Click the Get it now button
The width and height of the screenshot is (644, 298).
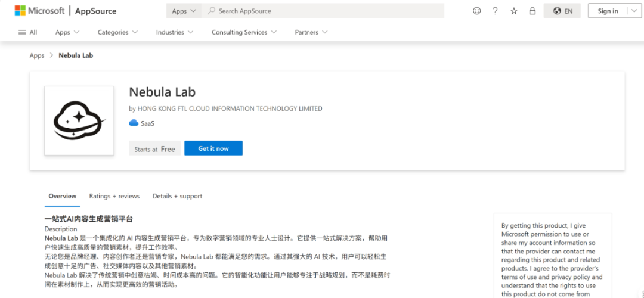tap(213, 148)
